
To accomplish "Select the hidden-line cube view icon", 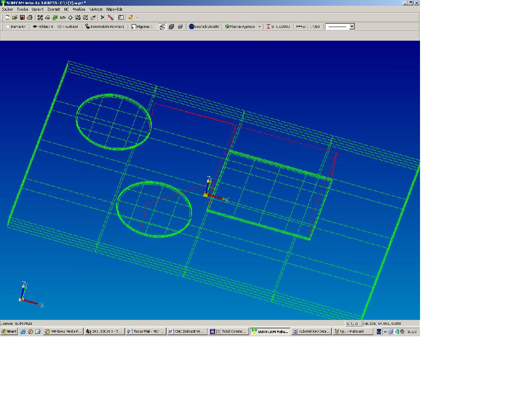I will pos(171,27).
